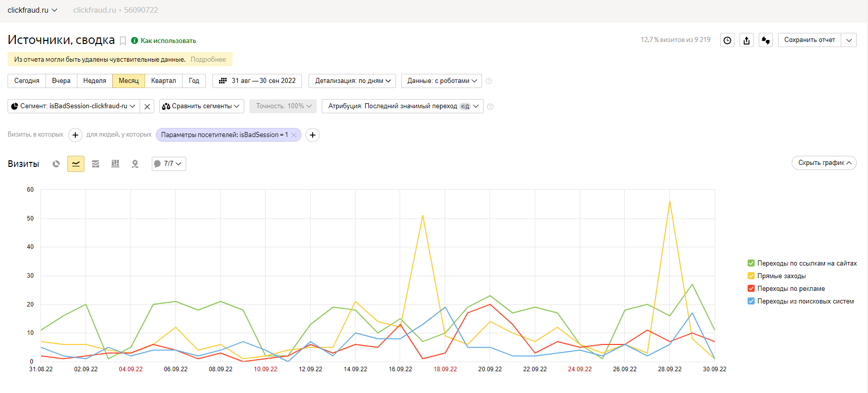Bookmark the report with the flag icon
The width and height of the screenshot is (868, 393).
[123, 41]
